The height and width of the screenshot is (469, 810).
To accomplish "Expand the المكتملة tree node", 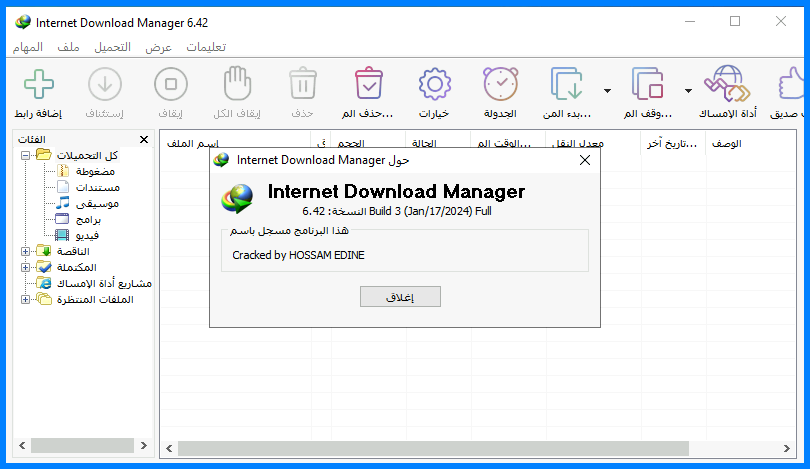I will 25,267.
